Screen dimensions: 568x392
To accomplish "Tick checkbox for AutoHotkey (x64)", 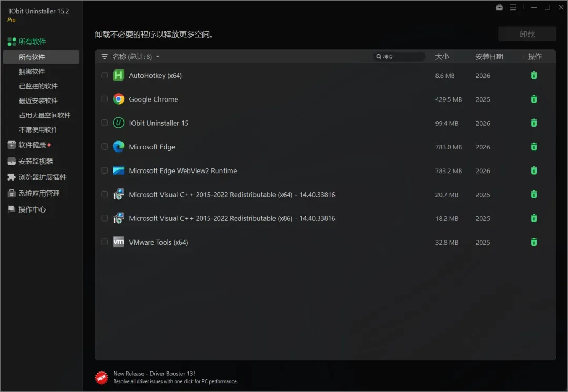I will click(x=104, y=75).
